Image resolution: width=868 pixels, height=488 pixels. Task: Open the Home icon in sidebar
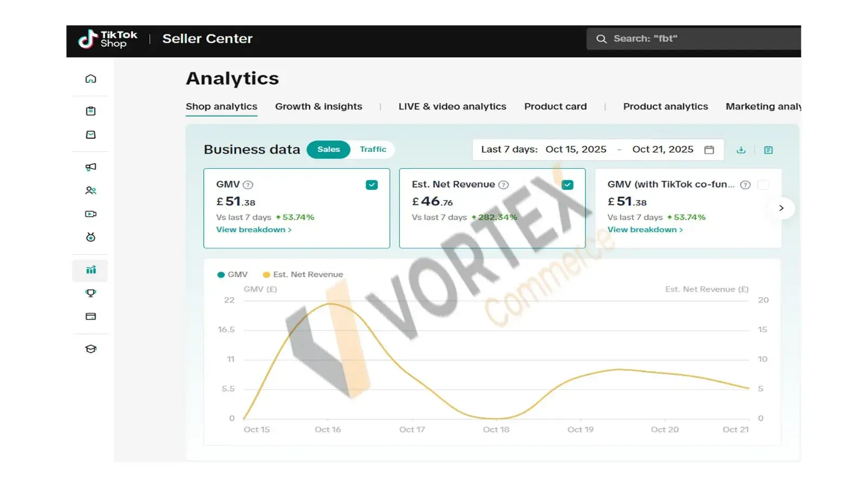click(91, 79)
